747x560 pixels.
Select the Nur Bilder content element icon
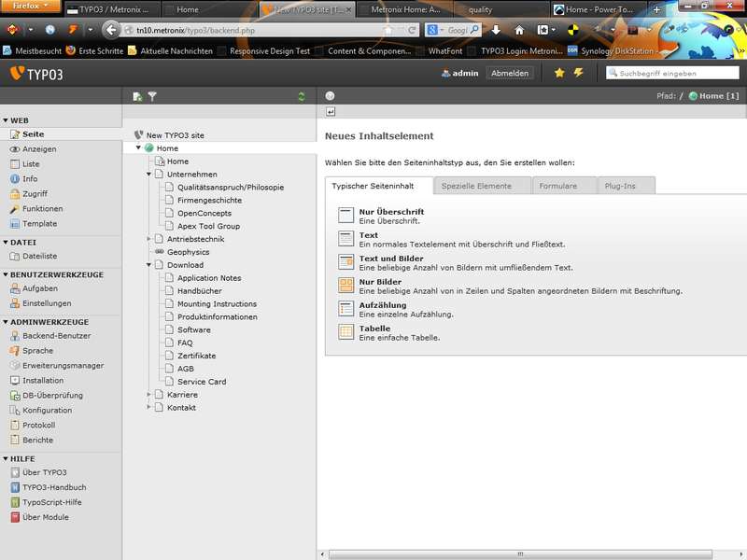[345, 285]
